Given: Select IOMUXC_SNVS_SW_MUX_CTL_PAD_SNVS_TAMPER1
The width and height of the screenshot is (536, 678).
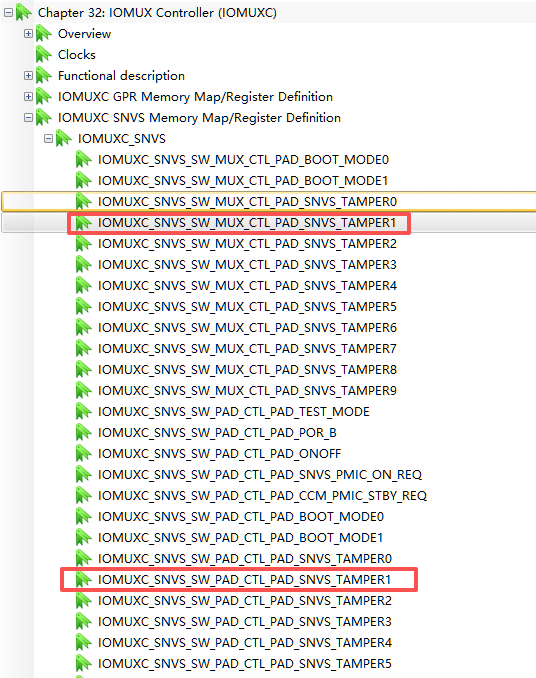Looking at the screenshot, I should (x=247, y=223).
